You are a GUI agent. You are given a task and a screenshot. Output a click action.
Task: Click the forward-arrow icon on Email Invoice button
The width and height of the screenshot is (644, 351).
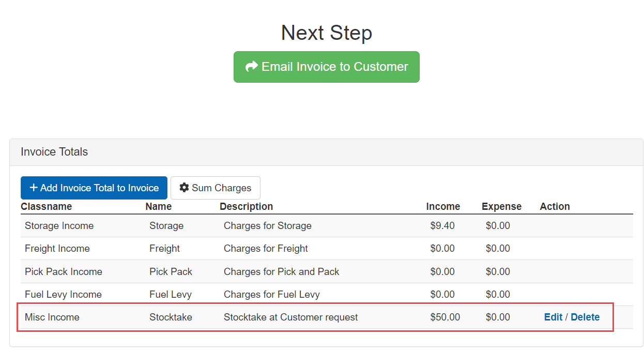click(252, 66)
